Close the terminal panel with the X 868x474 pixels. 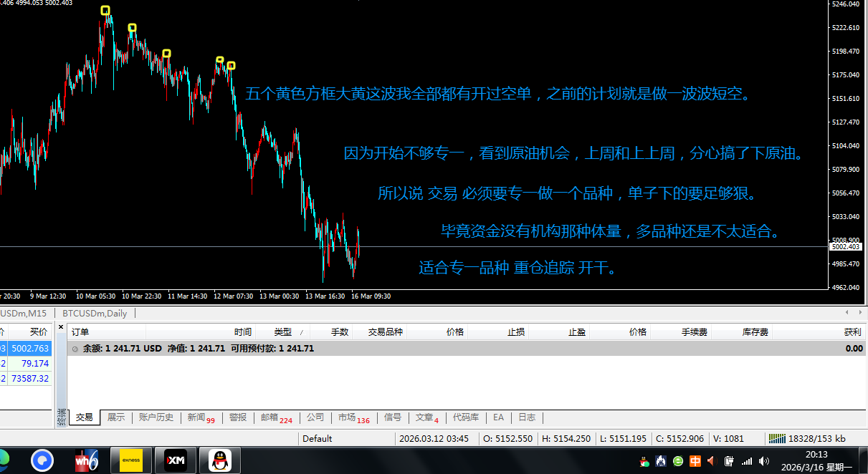coord(61,327)
